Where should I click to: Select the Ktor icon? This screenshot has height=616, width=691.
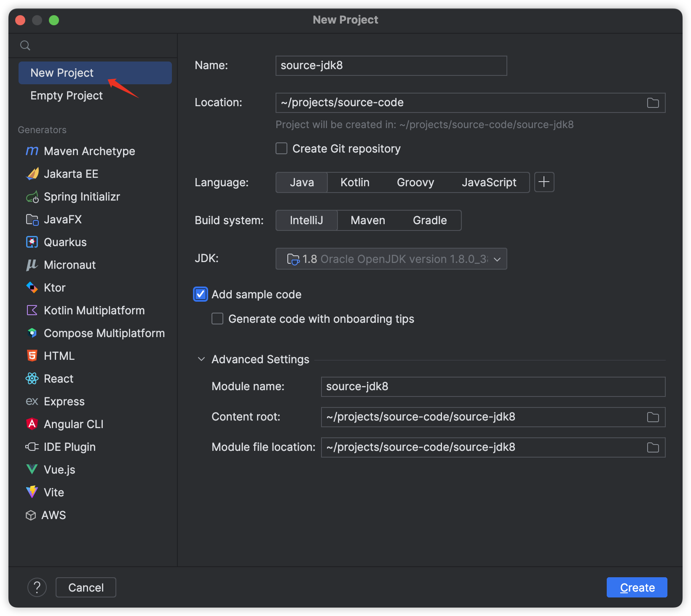pos(32,287)
